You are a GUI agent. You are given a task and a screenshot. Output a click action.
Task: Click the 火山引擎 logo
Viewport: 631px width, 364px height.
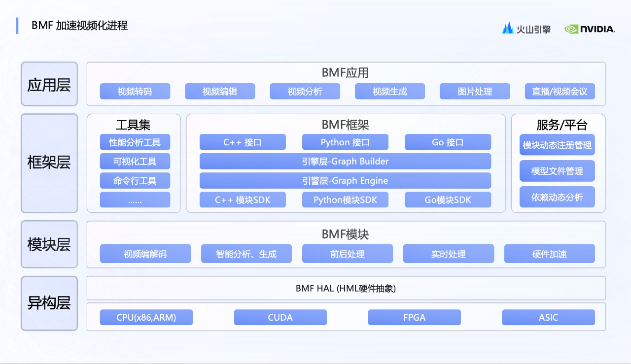526,29
